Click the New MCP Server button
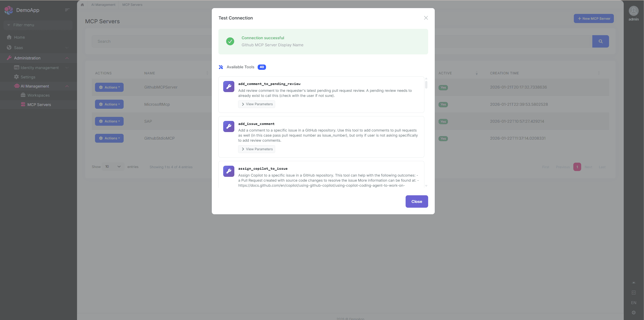The height and width of the screenshot is (320, 644). pyautogui.click(x=594, y=18)
